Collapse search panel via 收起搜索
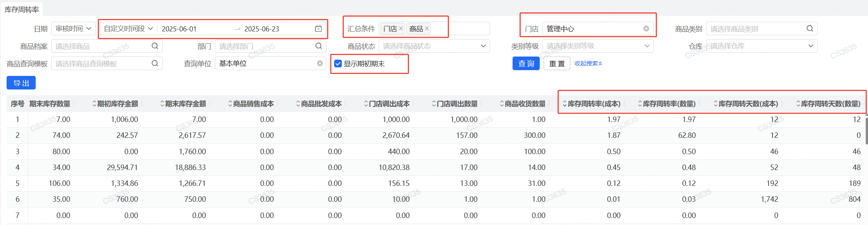Screen dimensions: 868x225 coord(588,64)
